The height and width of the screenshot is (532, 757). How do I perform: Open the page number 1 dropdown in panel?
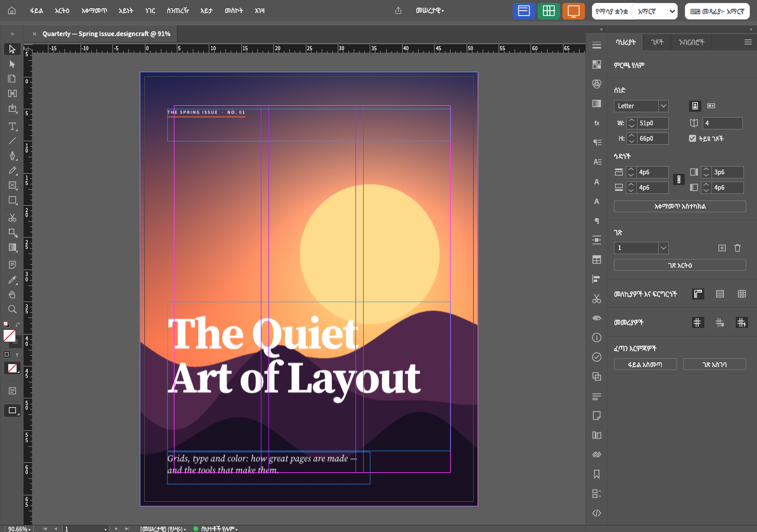pyautogui.click(x=641, y=248)
